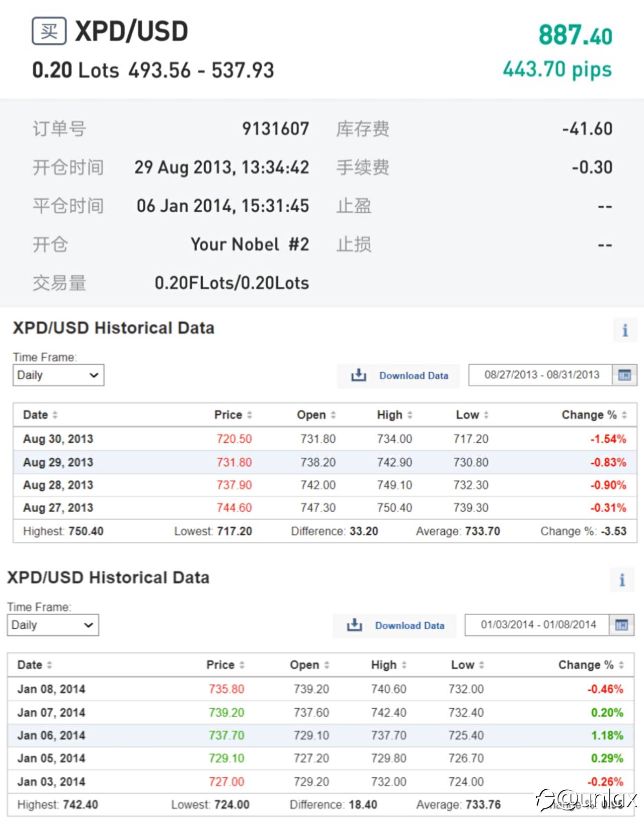
Task: Open the second Daily time frame dropdown
Action: tap(53, 625)
